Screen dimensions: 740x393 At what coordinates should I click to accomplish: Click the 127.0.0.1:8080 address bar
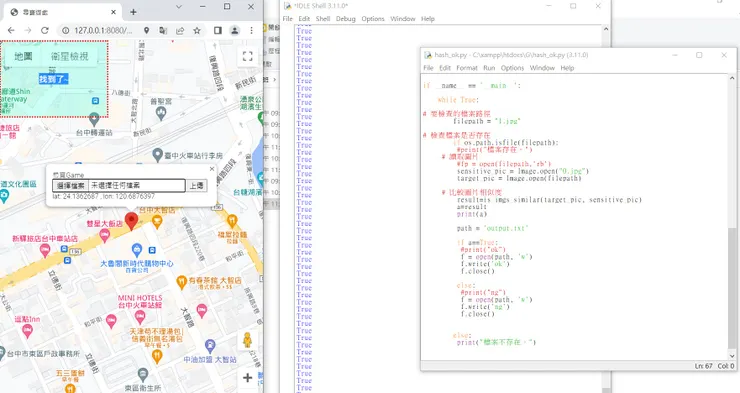103,30
